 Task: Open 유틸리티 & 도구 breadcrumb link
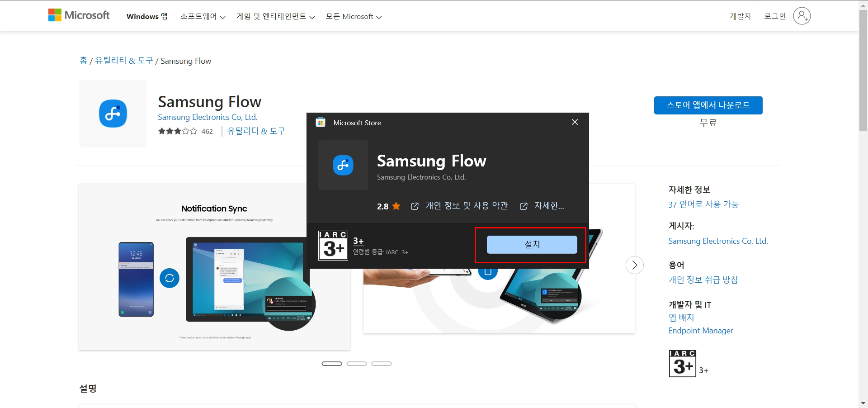click(x=124, y=61)
